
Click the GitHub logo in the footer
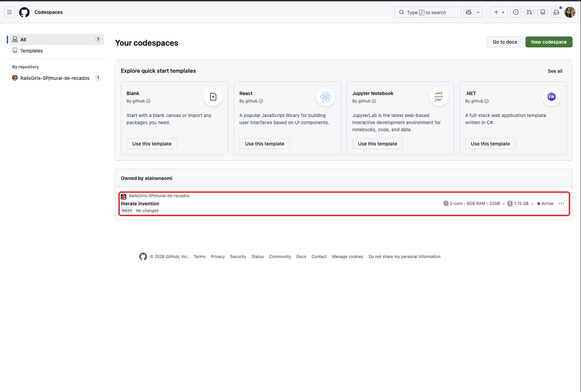[x=143, y=257]
